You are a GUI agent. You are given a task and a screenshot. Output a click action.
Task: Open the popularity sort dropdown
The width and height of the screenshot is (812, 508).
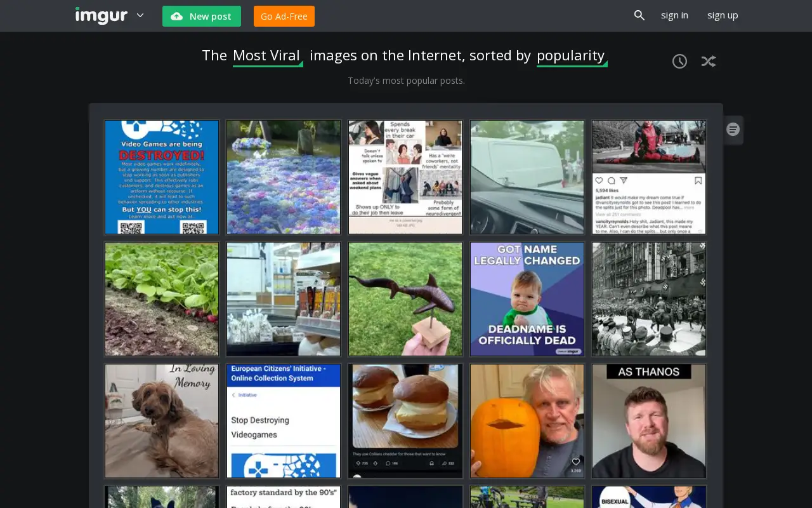pyautogui.click(x=572, y=56)
